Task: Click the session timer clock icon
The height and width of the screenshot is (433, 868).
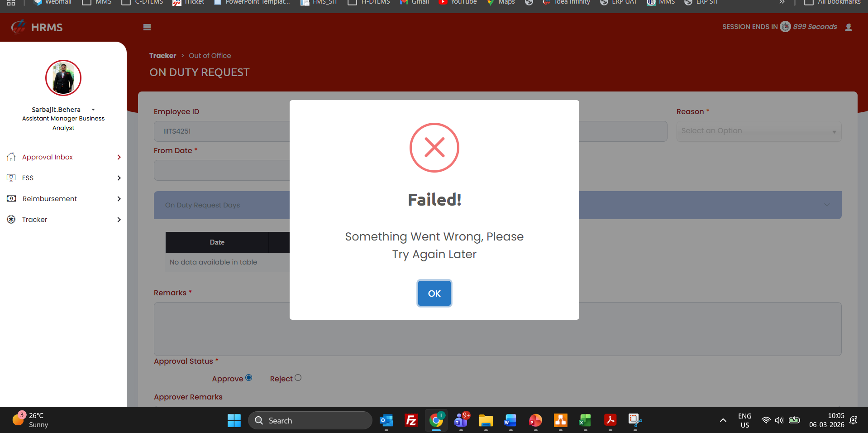Action: 786,27
